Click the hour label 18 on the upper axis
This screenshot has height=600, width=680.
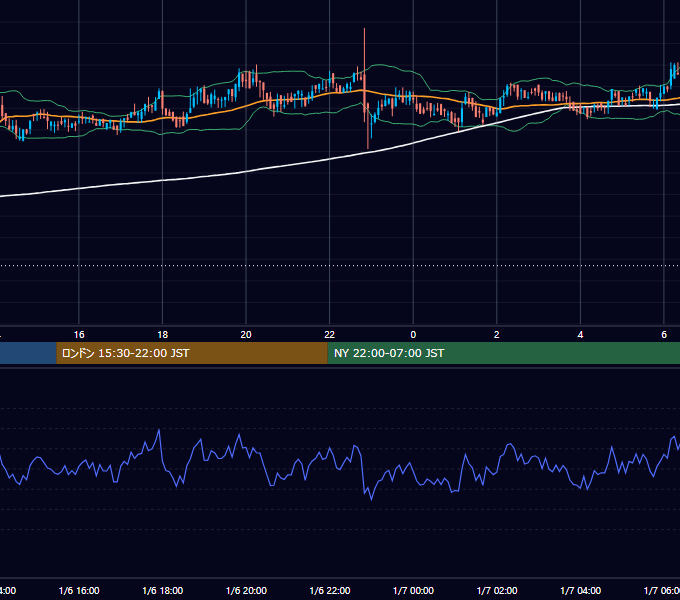tap(163, 335)
